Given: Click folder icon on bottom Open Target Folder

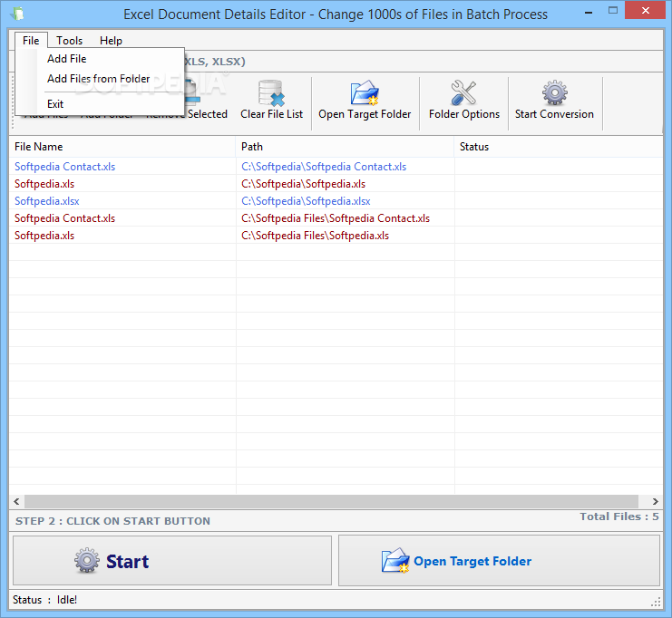Looking at the screenshot, I should click(395, 561).
